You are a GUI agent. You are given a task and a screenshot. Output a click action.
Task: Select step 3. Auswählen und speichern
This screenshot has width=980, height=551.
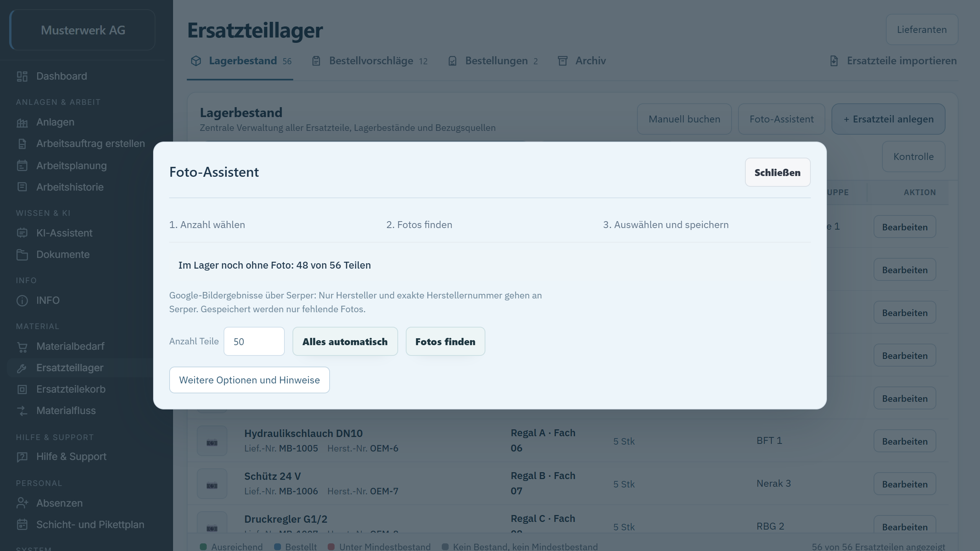pyautogui.click(x=666, y=225)
